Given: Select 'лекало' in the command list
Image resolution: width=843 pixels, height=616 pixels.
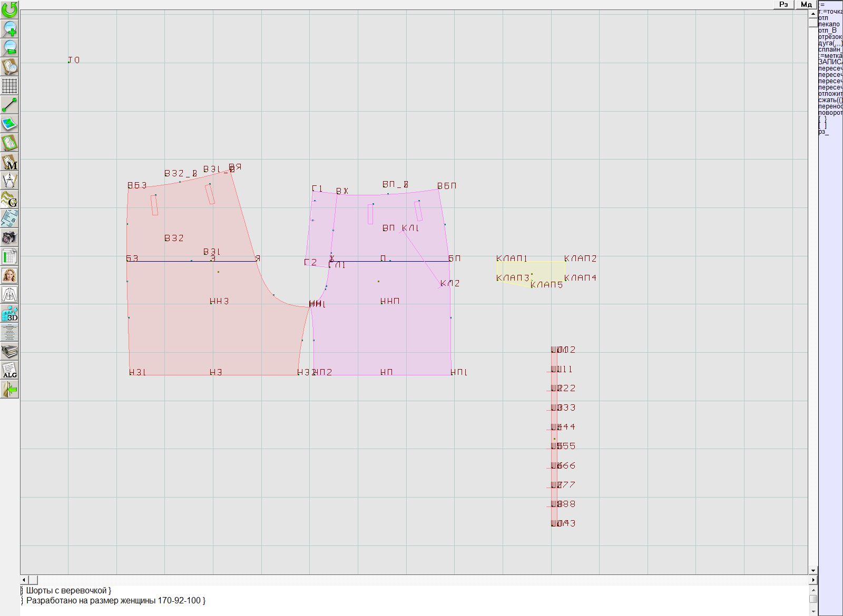Looking at the screenshot, I should coord(829,24).
